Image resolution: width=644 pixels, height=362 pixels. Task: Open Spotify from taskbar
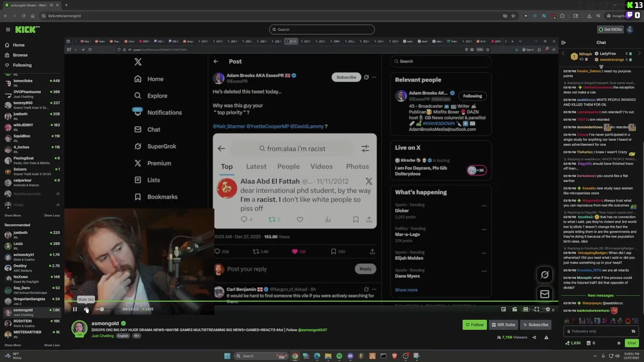[339, 356]
